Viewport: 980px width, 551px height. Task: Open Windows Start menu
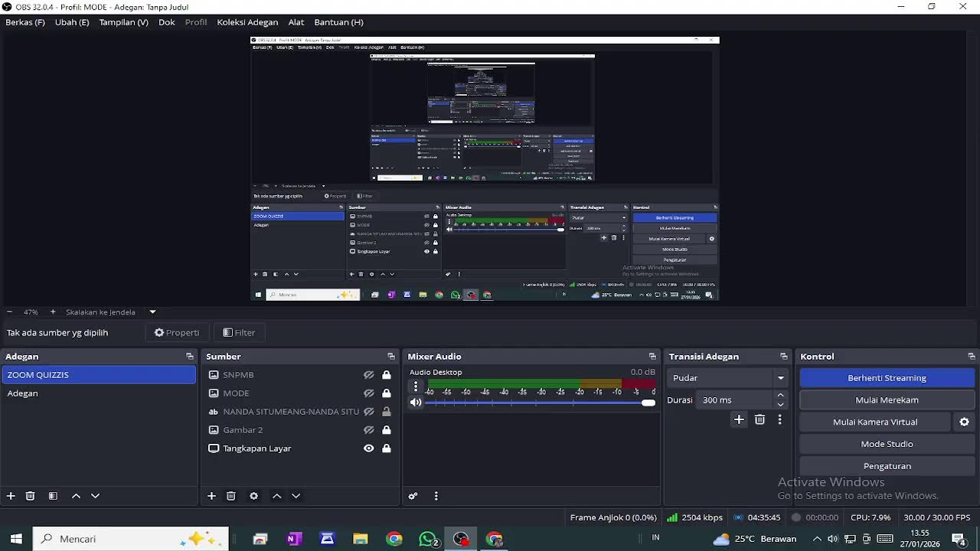(x=16, y=539)
